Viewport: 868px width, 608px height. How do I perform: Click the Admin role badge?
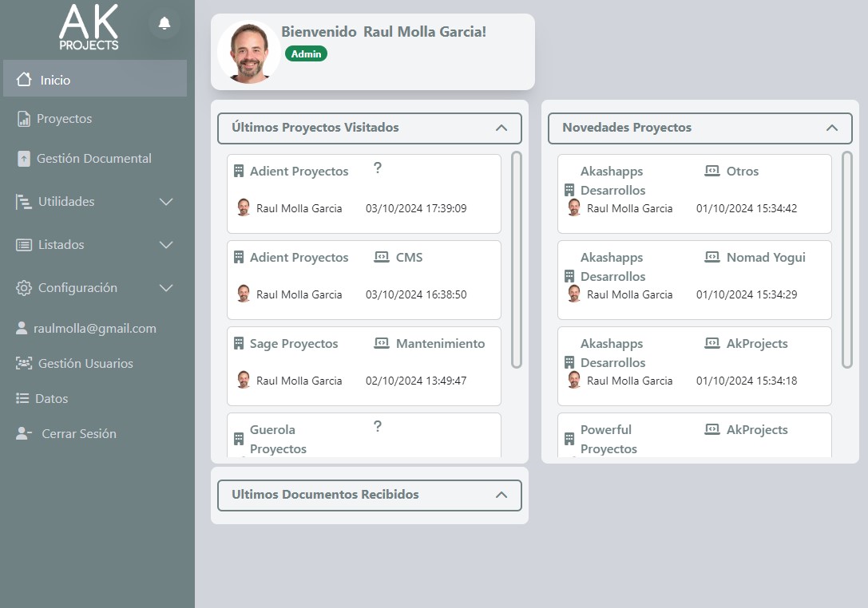click(306, 53)
